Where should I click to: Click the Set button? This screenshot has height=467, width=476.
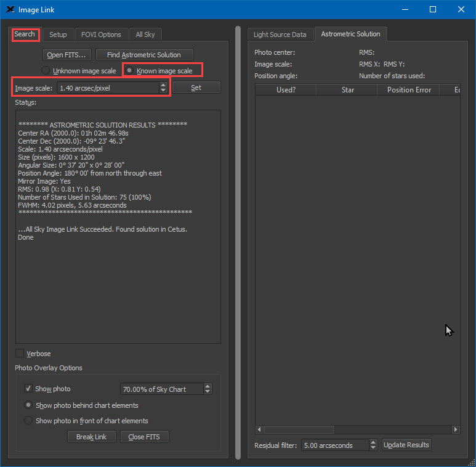(196, 87)
